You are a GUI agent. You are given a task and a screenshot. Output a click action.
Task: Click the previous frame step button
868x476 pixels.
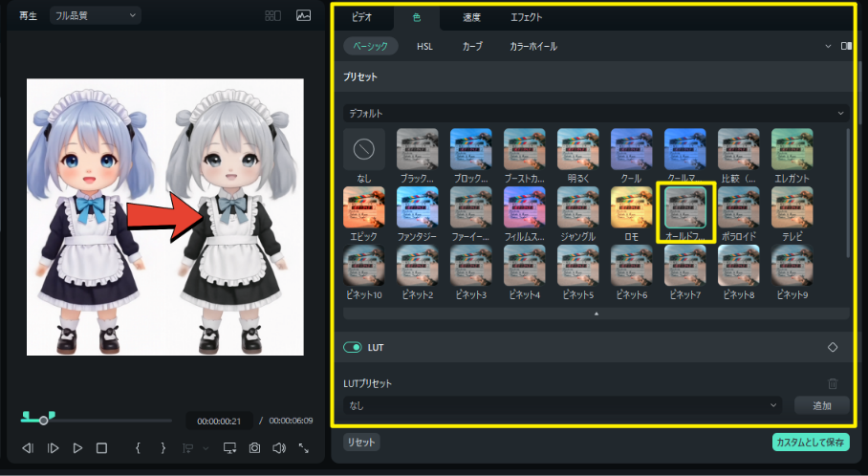click(x=28, y=447)
